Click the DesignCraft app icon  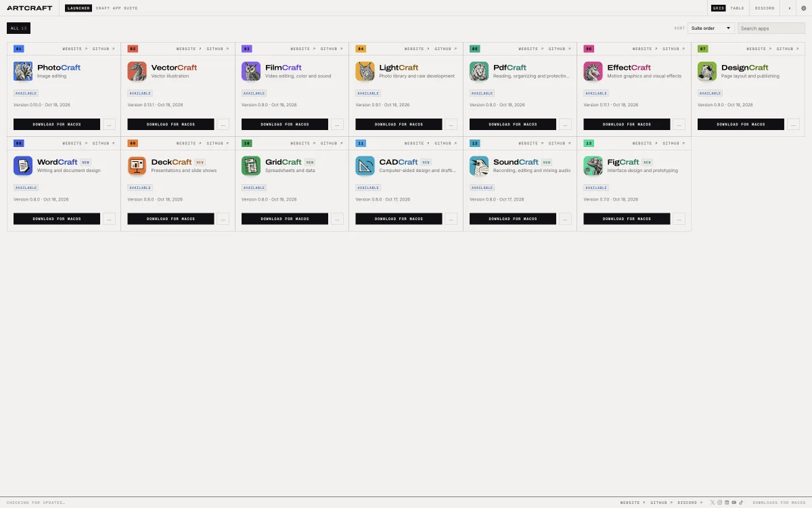[707, 71]
